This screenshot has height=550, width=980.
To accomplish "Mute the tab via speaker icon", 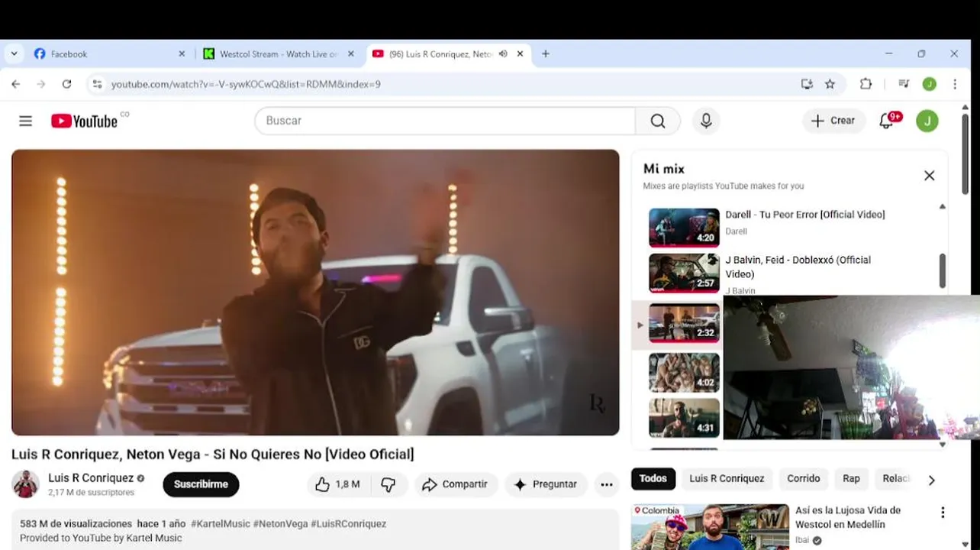I will pos(503,54).
